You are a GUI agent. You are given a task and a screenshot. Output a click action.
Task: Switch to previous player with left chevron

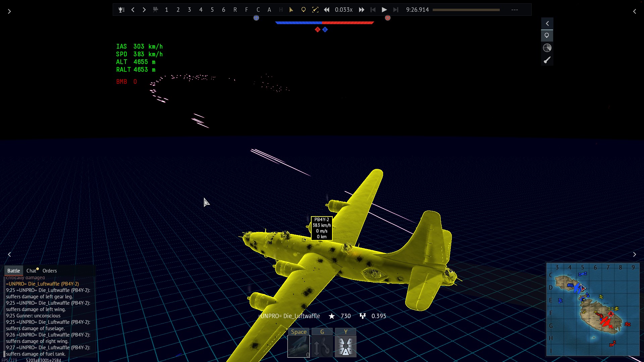pyautogui.click(x=133, y=10)
